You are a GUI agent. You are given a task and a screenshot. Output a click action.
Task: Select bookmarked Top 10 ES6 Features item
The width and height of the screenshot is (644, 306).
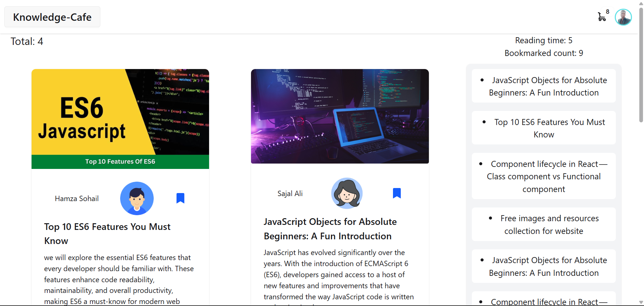coord(544,128)
